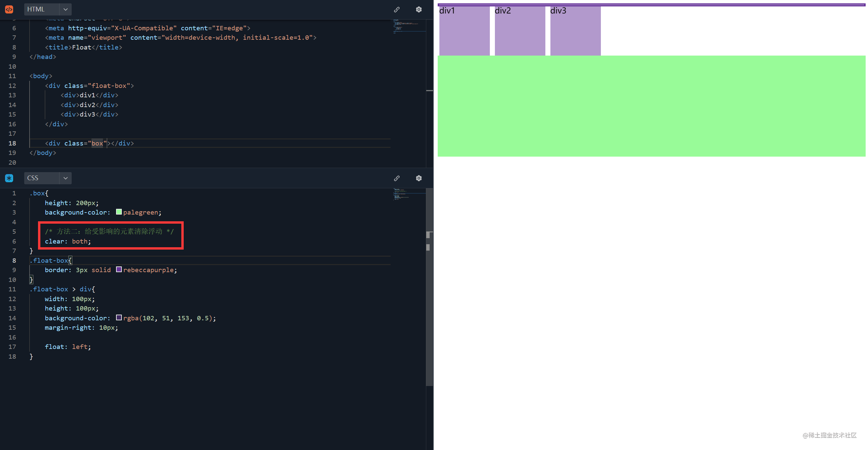Image resolution: width=868 pixels, height=450 pixels.
Task: Place cursor on clear: both line
Action: pos(68,241)
